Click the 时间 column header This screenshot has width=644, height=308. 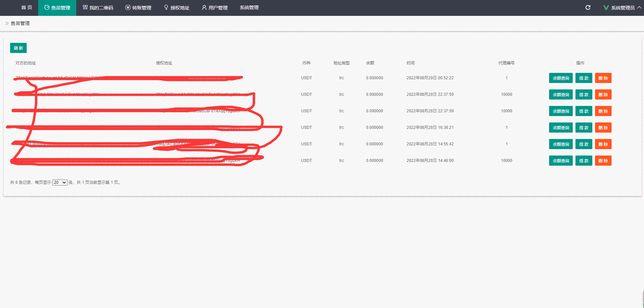point(411,63)
